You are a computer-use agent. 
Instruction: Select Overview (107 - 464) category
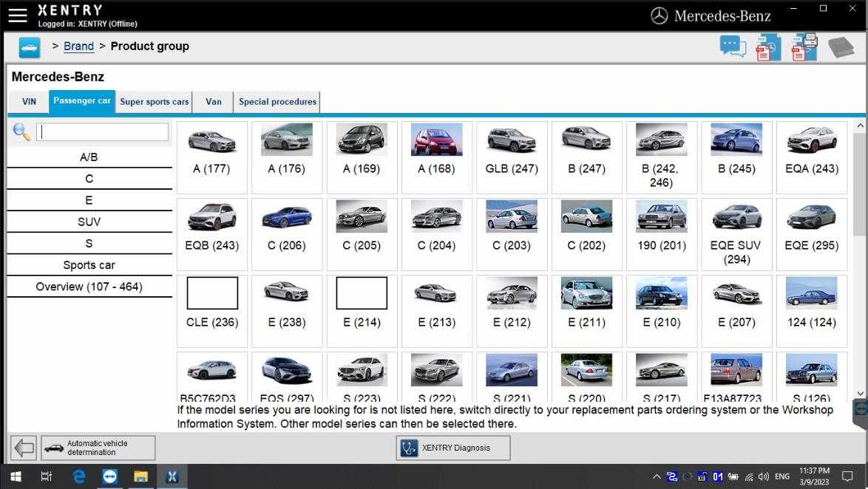89,287
